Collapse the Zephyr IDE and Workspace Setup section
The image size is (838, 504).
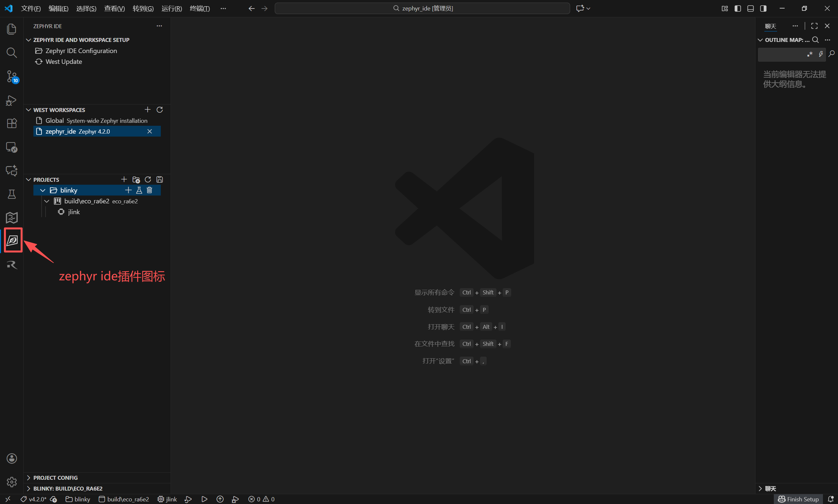[x=28, y=40]
